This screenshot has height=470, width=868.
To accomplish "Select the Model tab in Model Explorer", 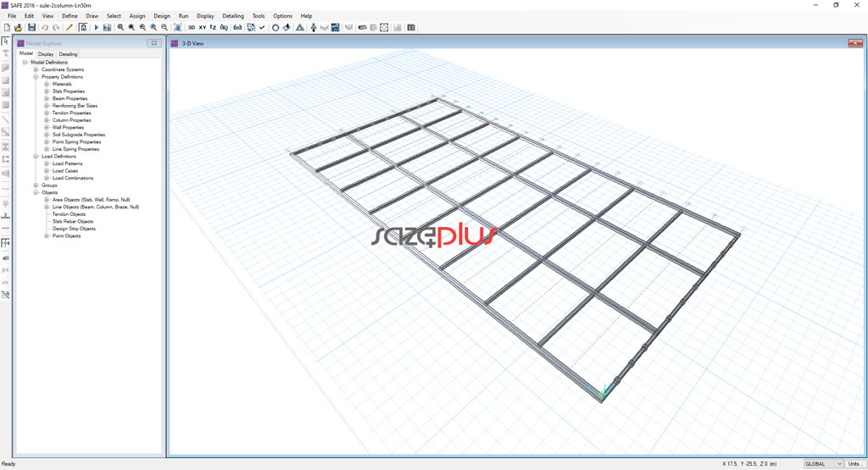I will tap(26, 53).
